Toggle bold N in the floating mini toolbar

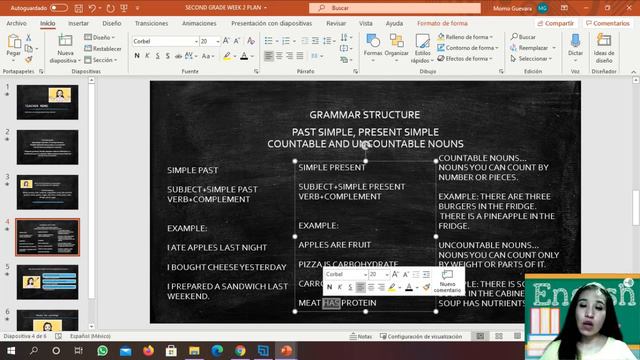point(329,287)
